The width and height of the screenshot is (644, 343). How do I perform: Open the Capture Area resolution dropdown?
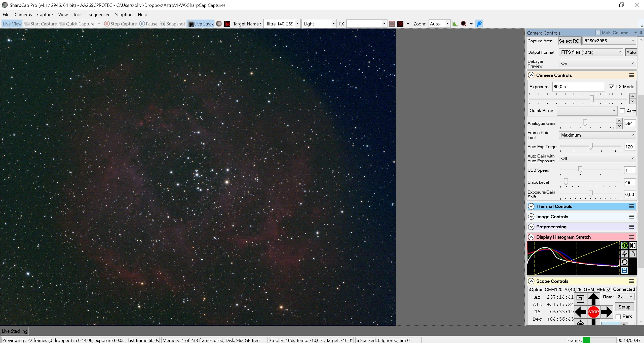coord(609,41)
